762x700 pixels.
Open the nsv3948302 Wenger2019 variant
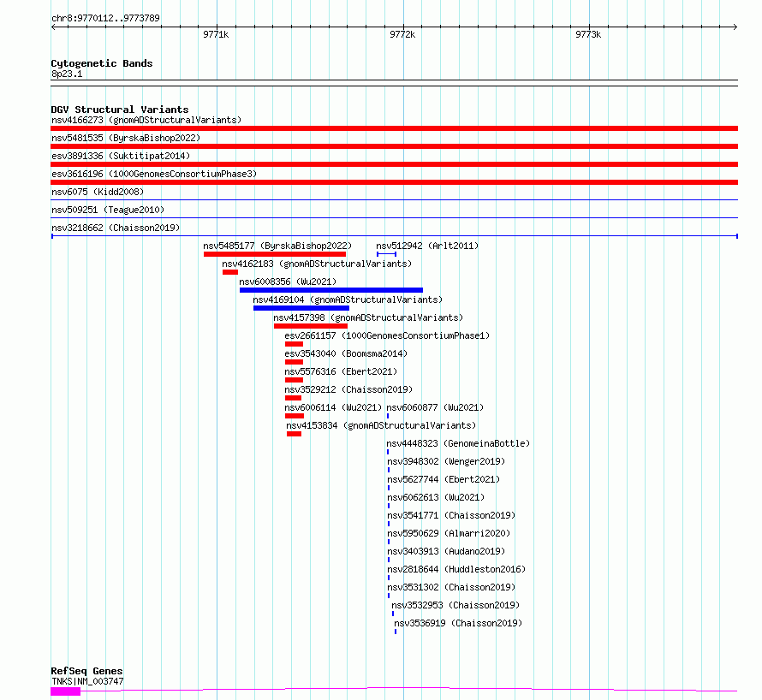pos(446,461)
